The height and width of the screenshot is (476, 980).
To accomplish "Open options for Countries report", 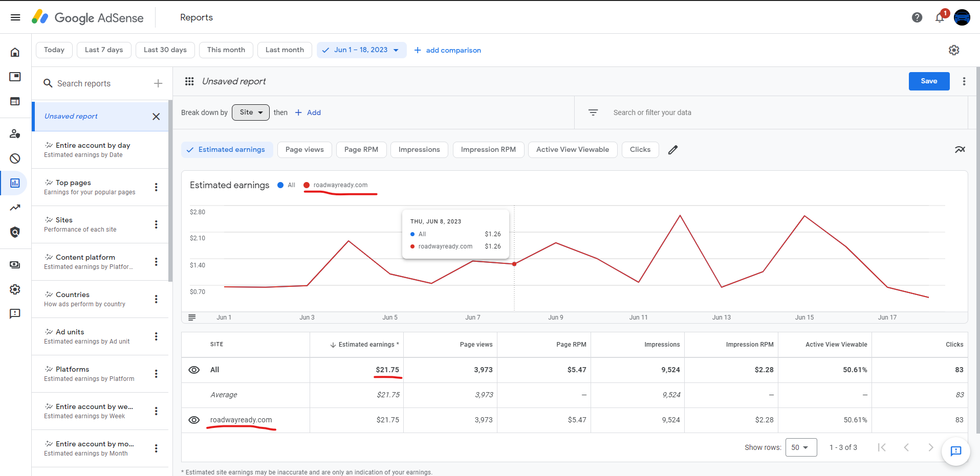I will pos(156,299).
